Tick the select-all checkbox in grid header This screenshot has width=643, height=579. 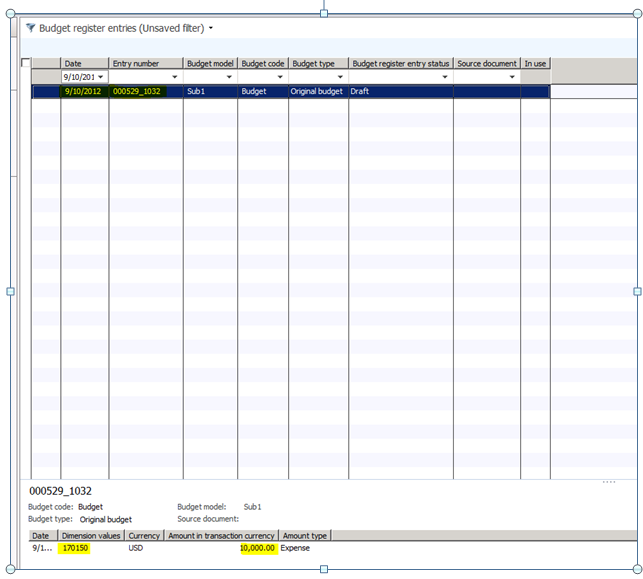coord(25,63)
